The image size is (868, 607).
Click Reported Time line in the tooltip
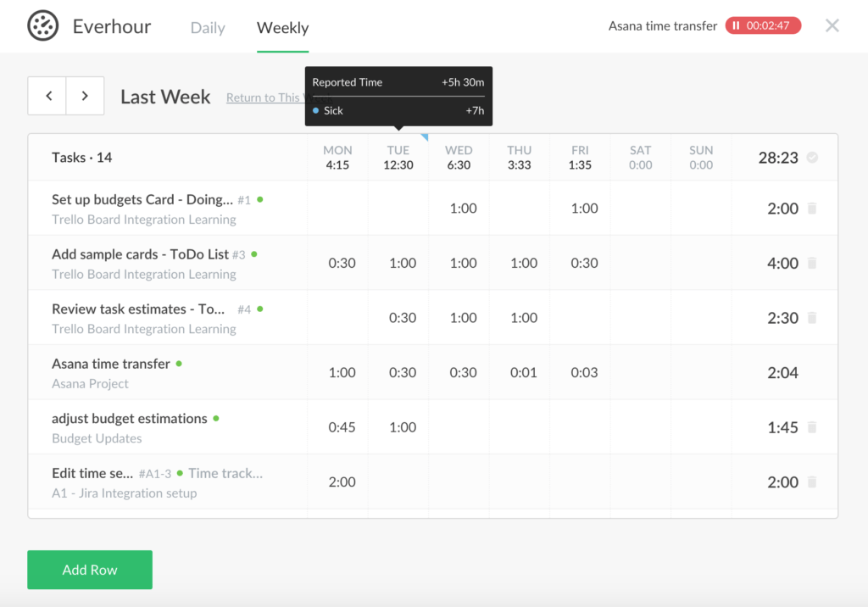(x=398, y=82)
